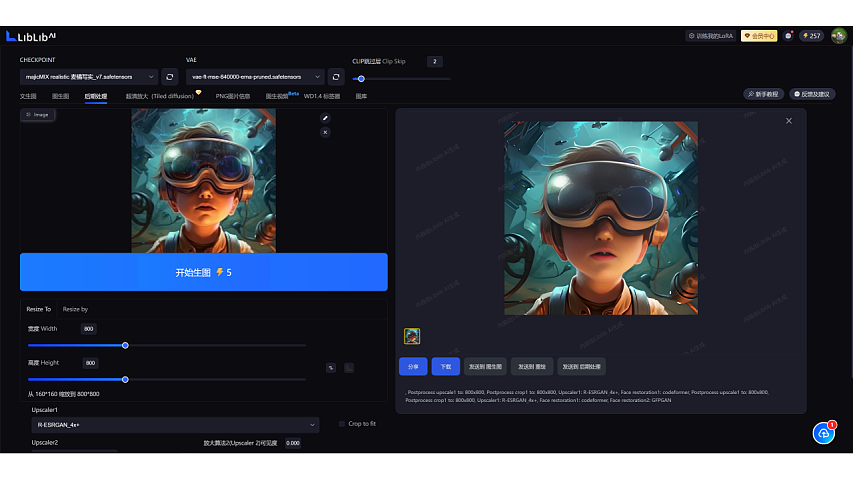Start generation with 开始生图 button
853x480 pixels.
[204, 272]
